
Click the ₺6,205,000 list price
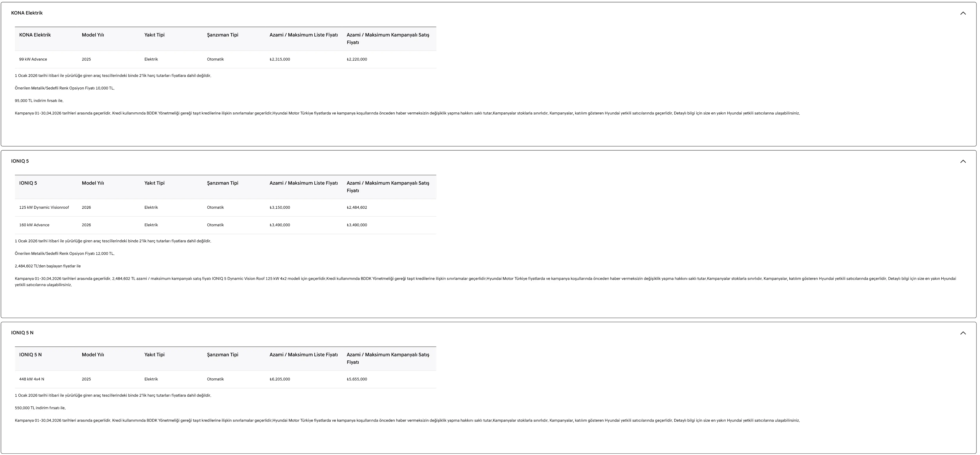(x=280, y=379)
